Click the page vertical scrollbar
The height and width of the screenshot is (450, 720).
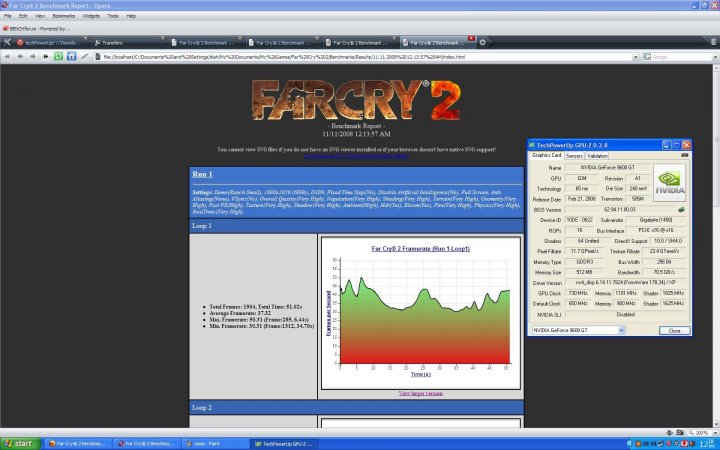tap(716, 246)
